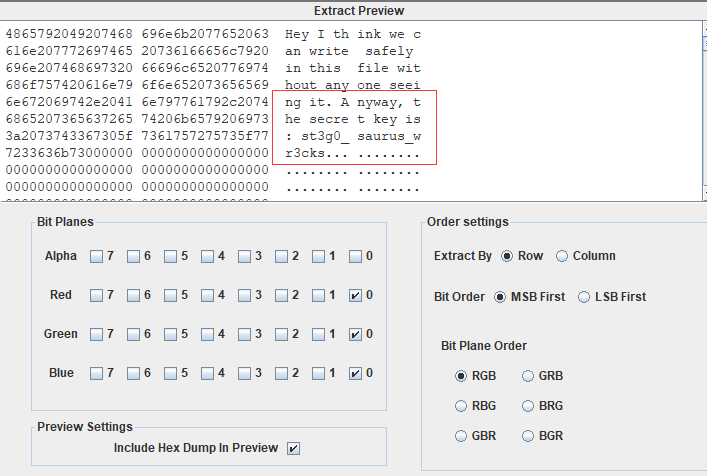Viewport: 707px width, 476px height.
Task: Select Blue bit plane 6
Action: [x=133, y=373]
